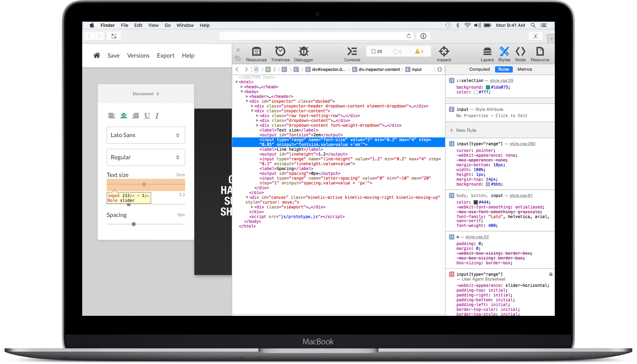Click the #444 color swatch
This screenshot has height=364, width=637.
point(475,202)
